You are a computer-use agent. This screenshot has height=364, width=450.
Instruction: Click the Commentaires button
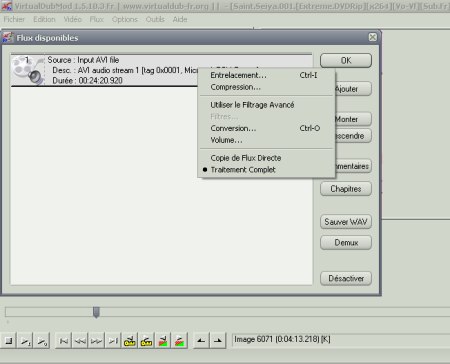pyautogui.click(x=353, y=166)
